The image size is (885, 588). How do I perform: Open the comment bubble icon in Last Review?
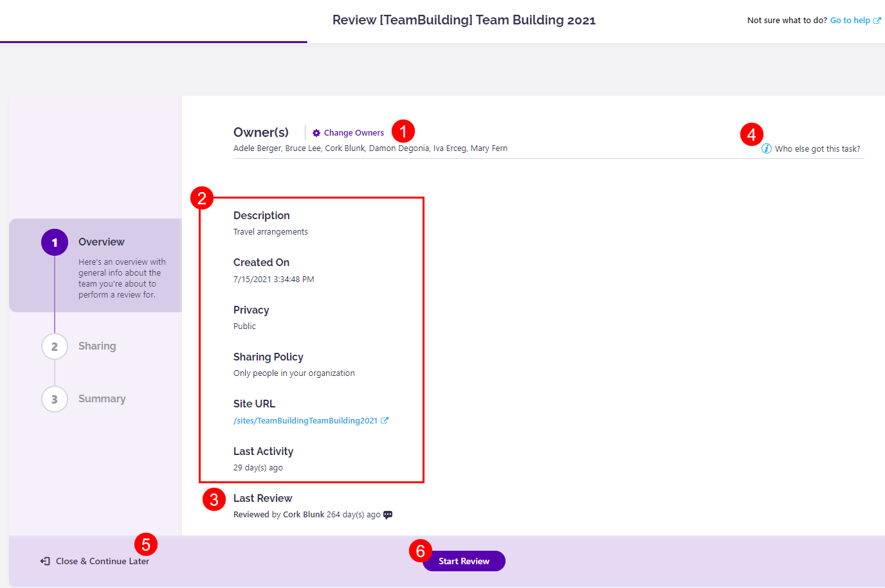[x=387, y=514]
